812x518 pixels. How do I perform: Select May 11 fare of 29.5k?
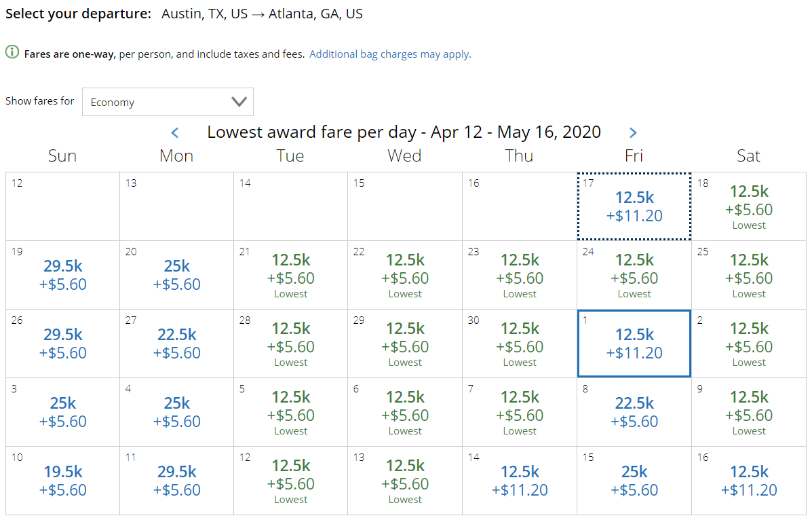[176, 481]
